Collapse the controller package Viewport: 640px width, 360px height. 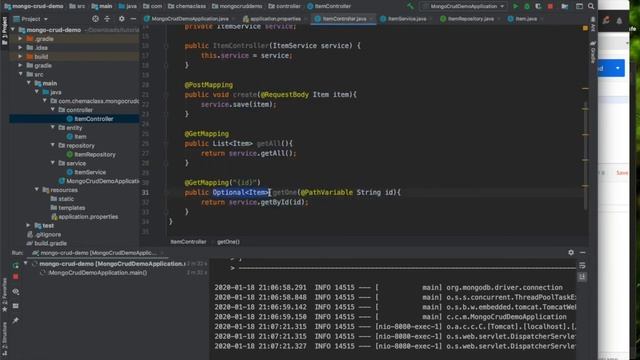pos(53,110)
